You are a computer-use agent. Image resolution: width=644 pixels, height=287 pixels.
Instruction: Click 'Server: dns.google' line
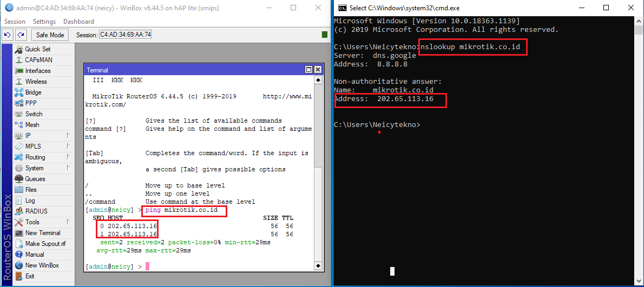tap(375, 55)
